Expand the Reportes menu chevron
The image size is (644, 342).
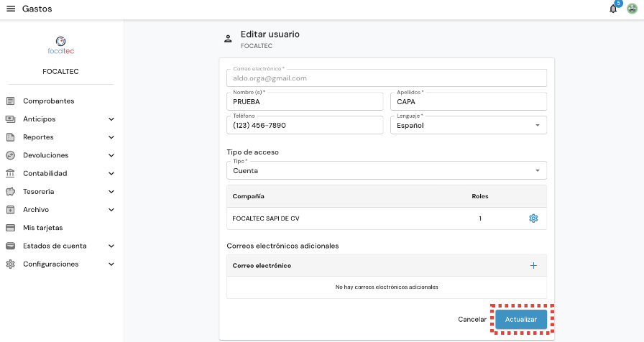[111, 137]
